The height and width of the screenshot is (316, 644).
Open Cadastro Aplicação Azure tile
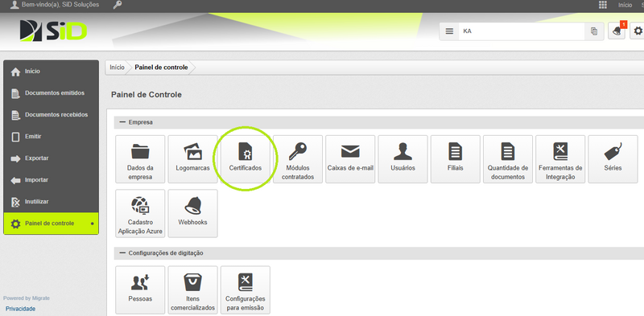point(140,213)
